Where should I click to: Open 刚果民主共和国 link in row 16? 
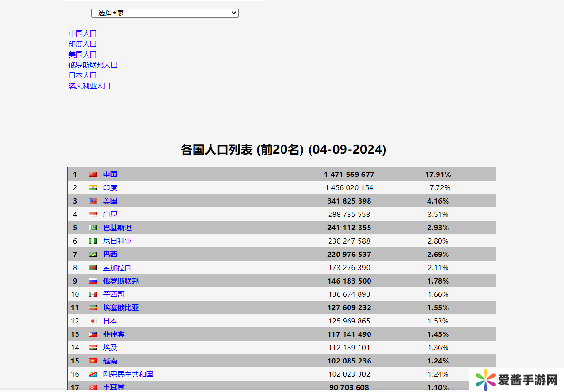point(128,374)
